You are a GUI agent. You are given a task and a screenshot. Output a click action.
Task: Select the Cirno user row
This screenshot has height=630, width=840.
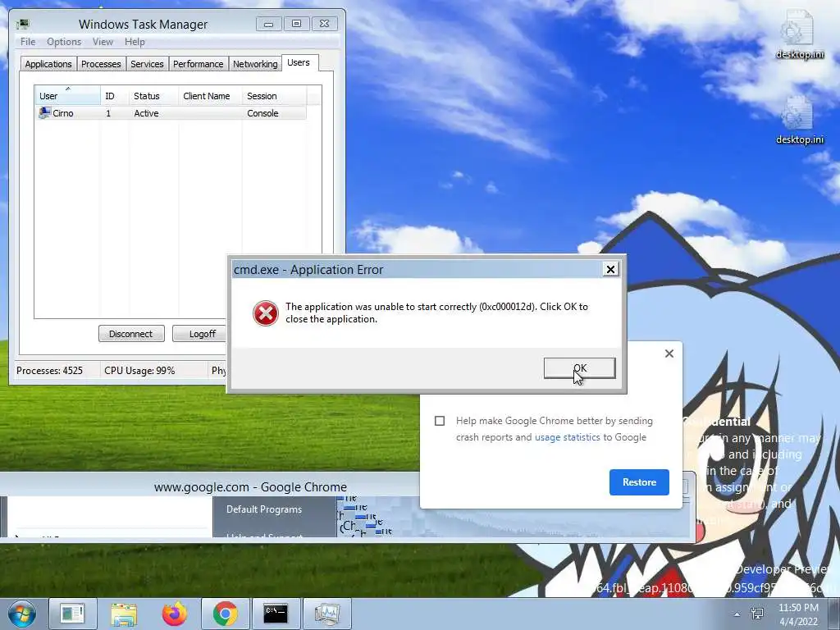coord(171,113)
